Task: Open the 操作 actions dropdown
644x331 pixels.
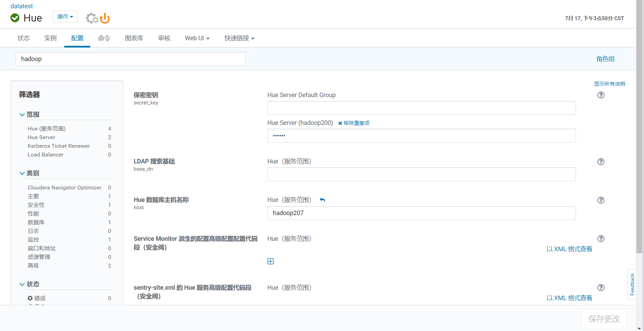Action: [x=65, y=17]
